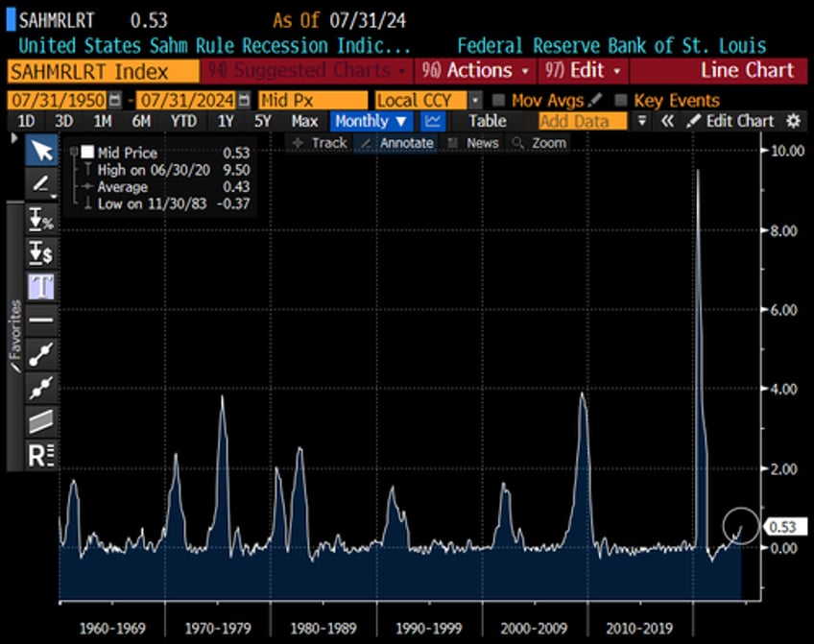Click the Edit Chart button
The width and height of the screenshot is (814, 644).
(730, 122)
